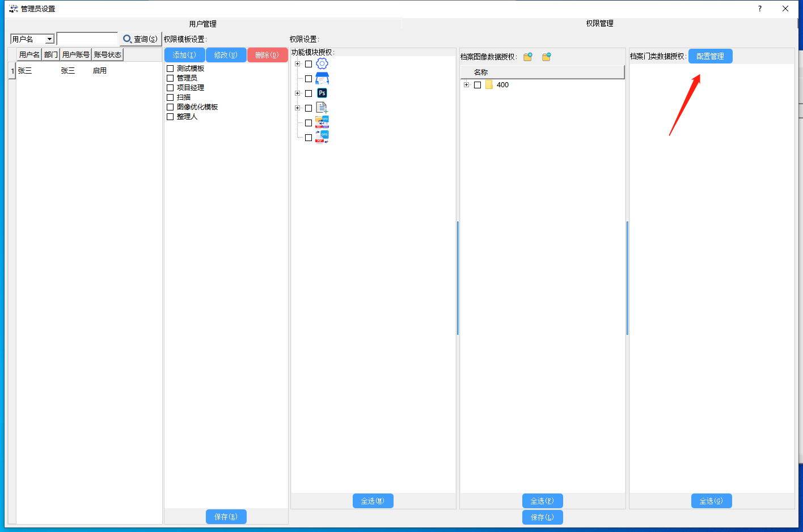
Task: Click the help question mark icon
Action: click(x=760, y=8)
